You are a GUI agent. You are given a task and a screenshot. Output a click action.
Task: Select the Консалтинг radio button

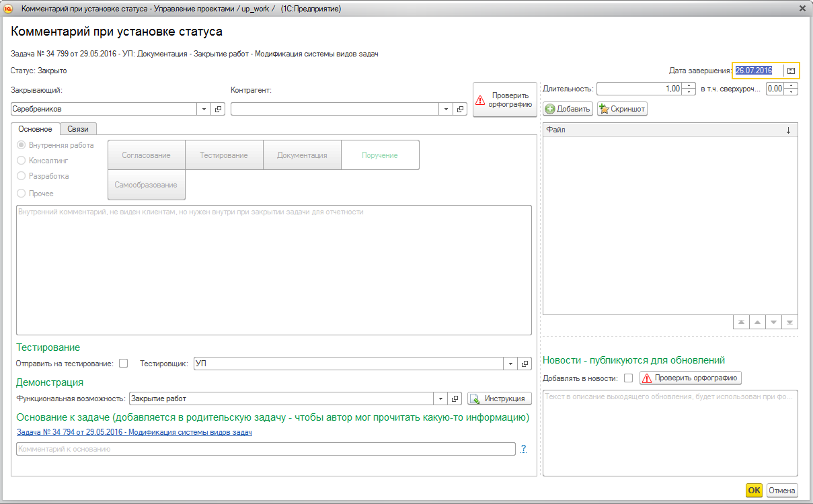pyautogui.click(x=22, y=161)
